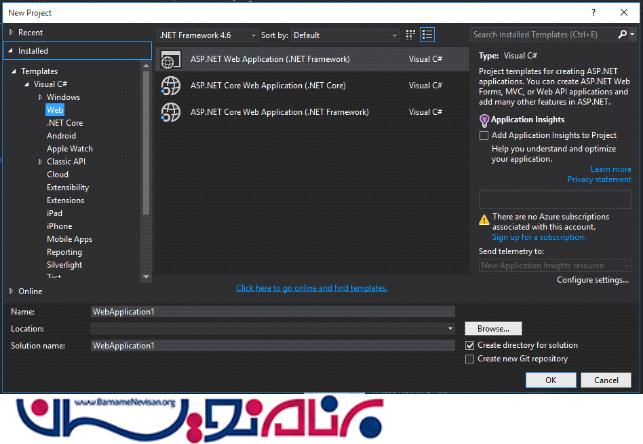Select the Silverlight category
Screen dimensions: 643x444
tap(64, 265)
